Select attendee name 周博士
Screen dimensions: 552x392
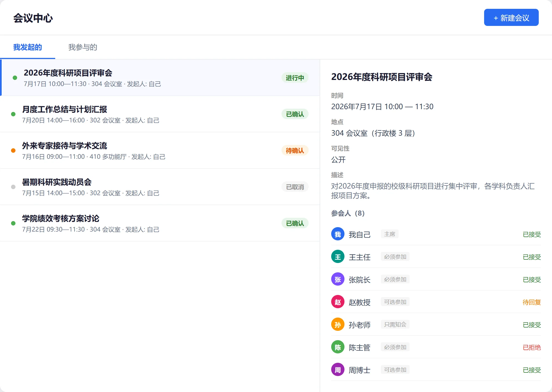tap(360, 370)
